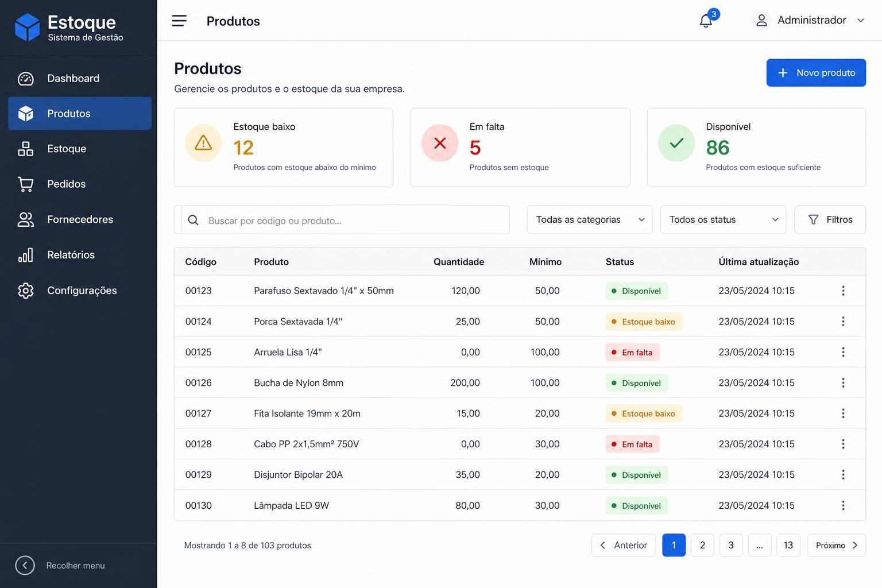The width and height of the screenshot is (882, 588).
Task: Open row actions for Lâmpada LED 9W
Action: pyautogui.click(x=843, y=505)
